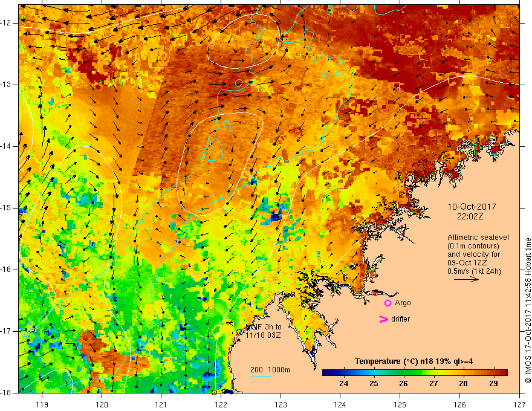The image size is (532, 411).
Task: Click the temperature color bar
Action: click(x=415, y=372)
